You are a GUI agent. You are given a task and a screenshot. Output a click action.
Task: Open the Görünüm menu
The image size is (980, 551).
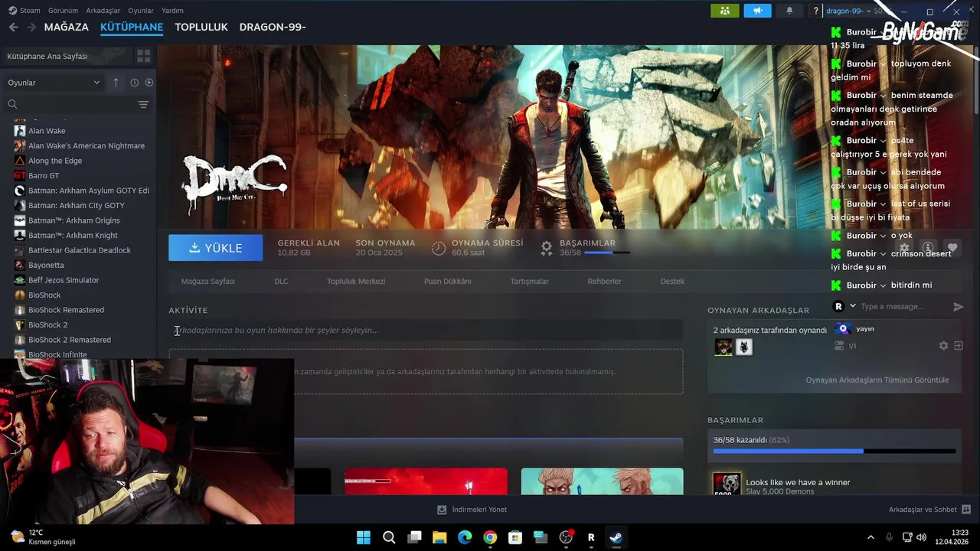pos(64,11)
